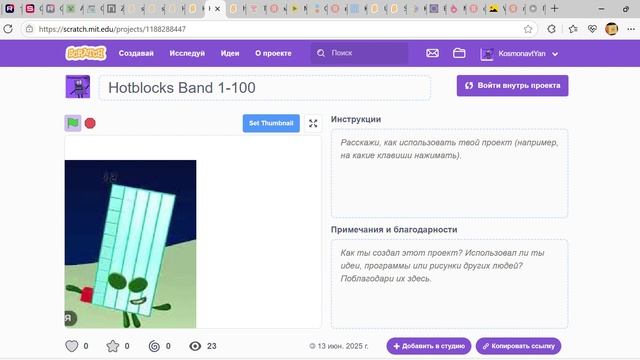Favorite the project with the star icon

(113, 346)
